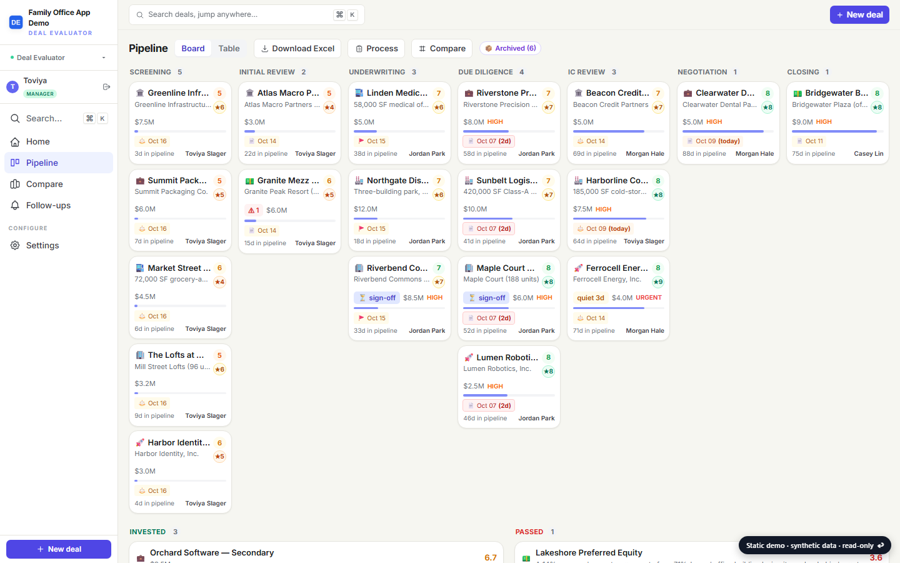The image size is (900, 563).
Task: Click the Toviya user avatar
Action: (13, 87)
